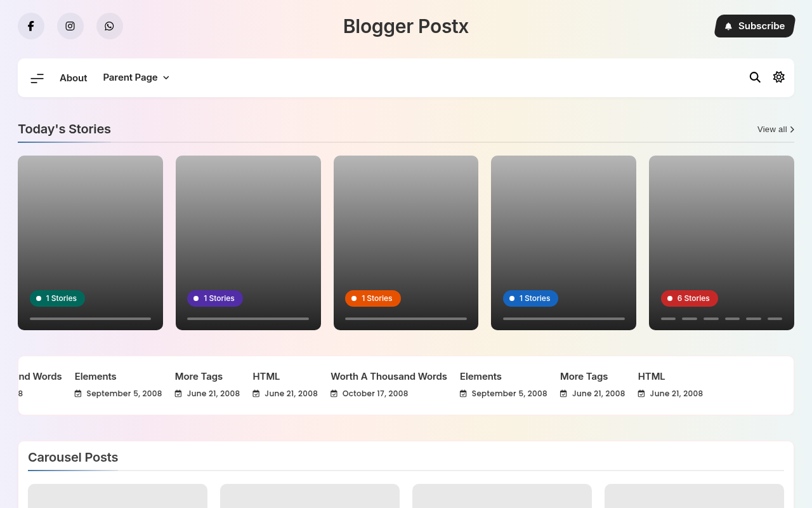Open the last carousel post thumbnail
Screen dimensions: 812x508
(x=694, y=496)
